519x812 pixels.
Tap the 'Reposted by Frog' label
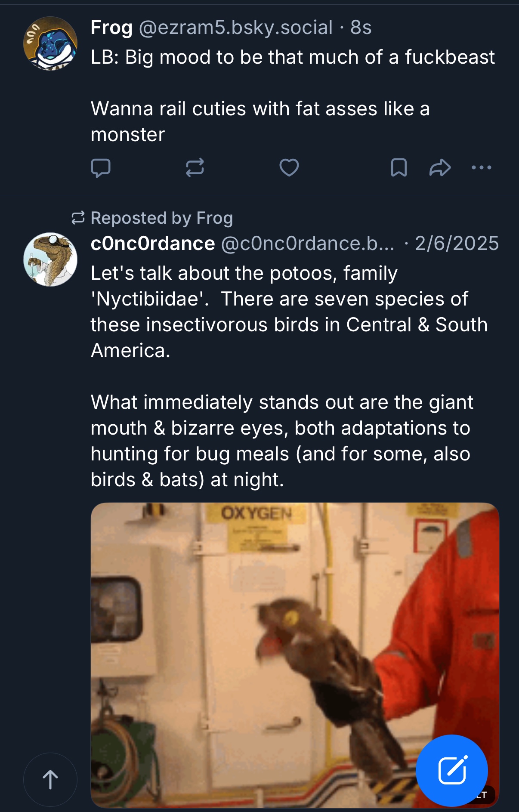[x=161, y=218]
